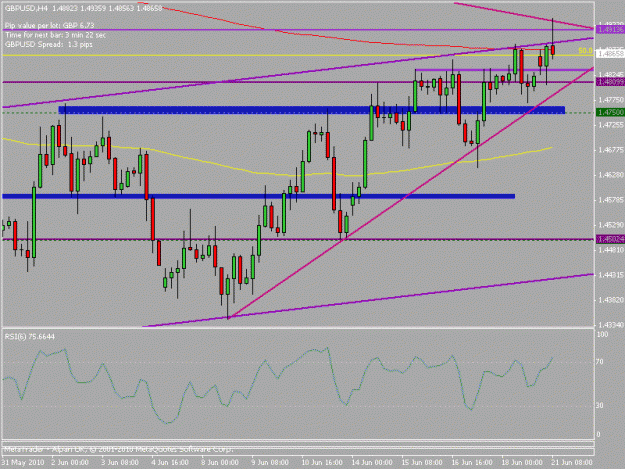
Task: Click the 1.44315 price axis label
Action: click(611, 275)
